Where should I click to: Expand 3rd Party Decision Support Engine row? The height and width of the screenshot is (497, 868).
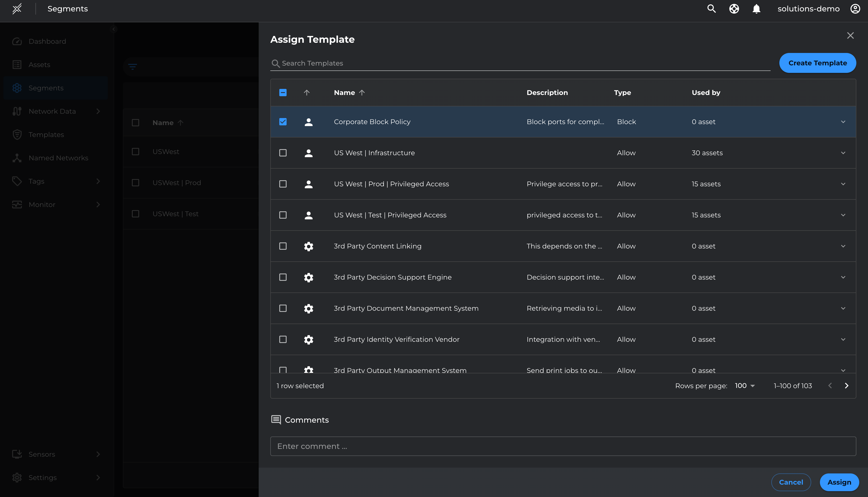(843, 277)
